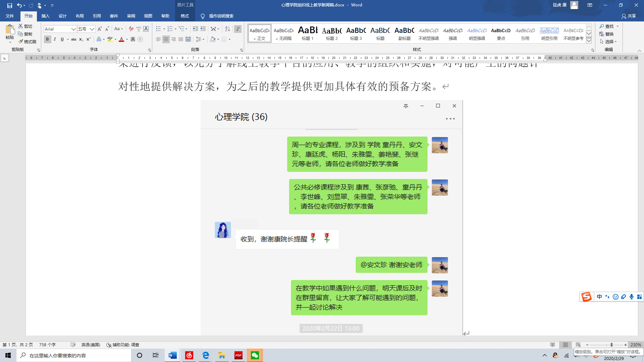Pin the WeChat chat window on top
644x362 pixels.
tap(406, 106)
